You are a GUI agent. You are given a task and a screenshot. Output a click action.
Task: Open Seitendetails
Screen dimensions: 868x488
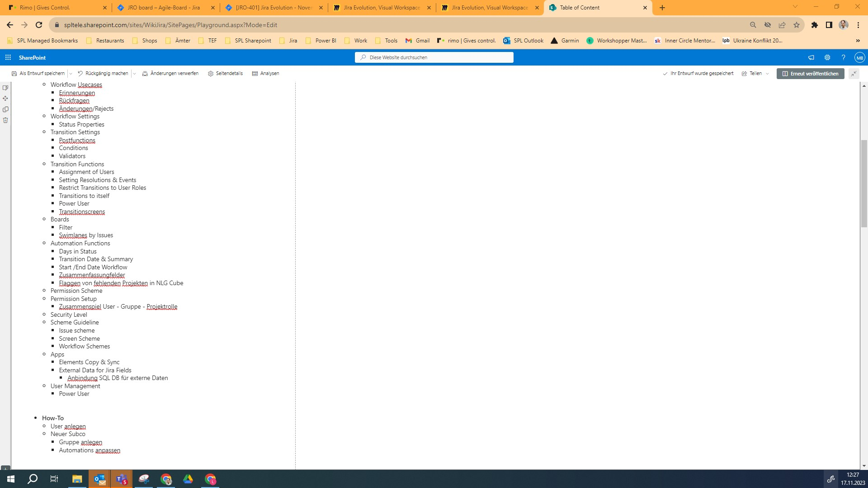(225, 74)
